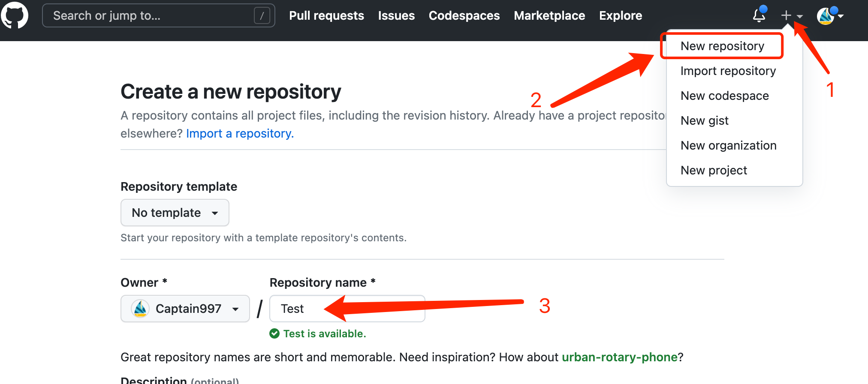The image size is (868, 384).
Task: Open Codespaces in top navigation
Action: pos(464,15)
